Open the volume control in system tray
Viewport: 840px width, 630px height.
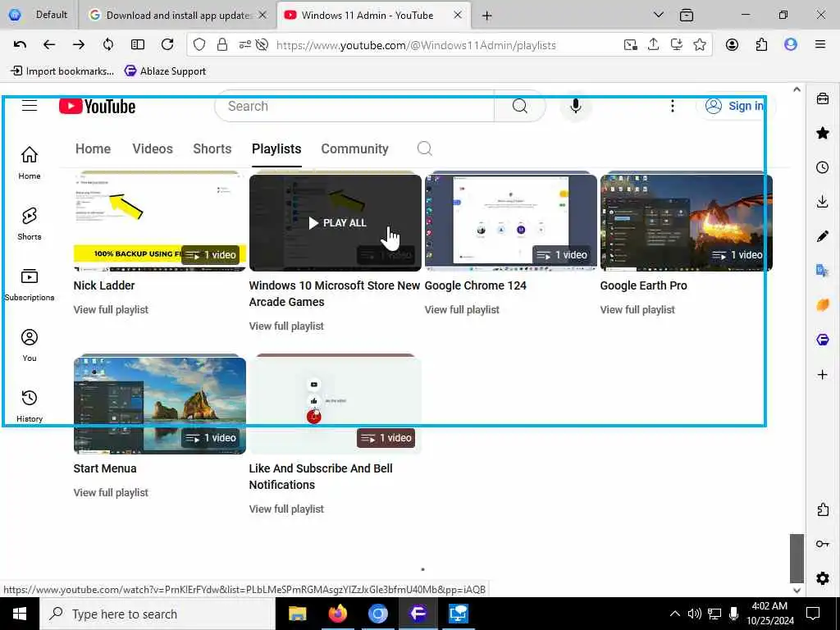[x=694, y=614]
